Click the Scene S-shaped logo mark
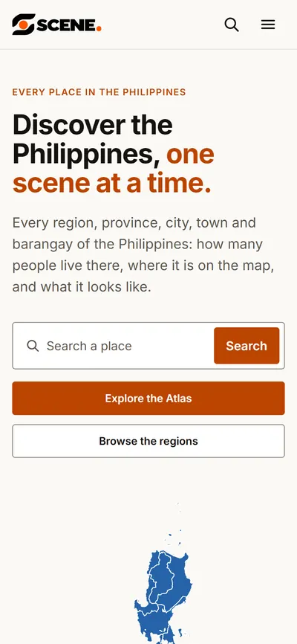The width and height of the screenshot is (297, 644). pyautogui.click(x=23, y=25)
